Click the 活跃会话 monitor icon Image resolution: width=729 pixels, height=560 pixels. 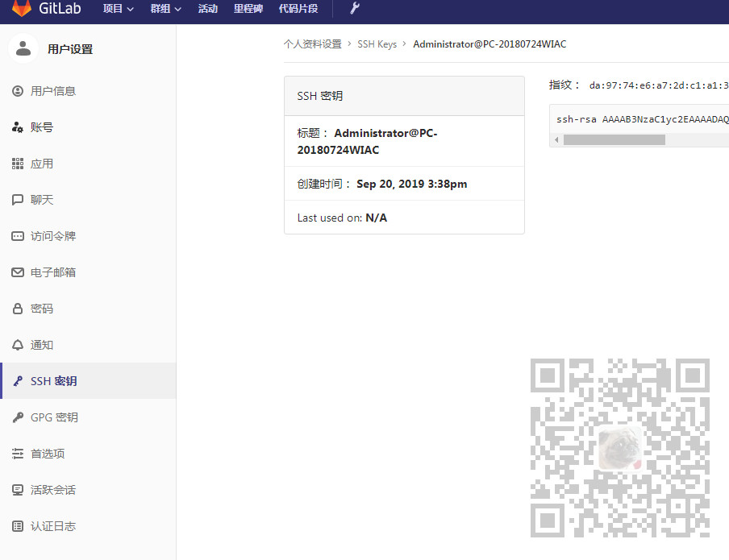tap(18, 490)
